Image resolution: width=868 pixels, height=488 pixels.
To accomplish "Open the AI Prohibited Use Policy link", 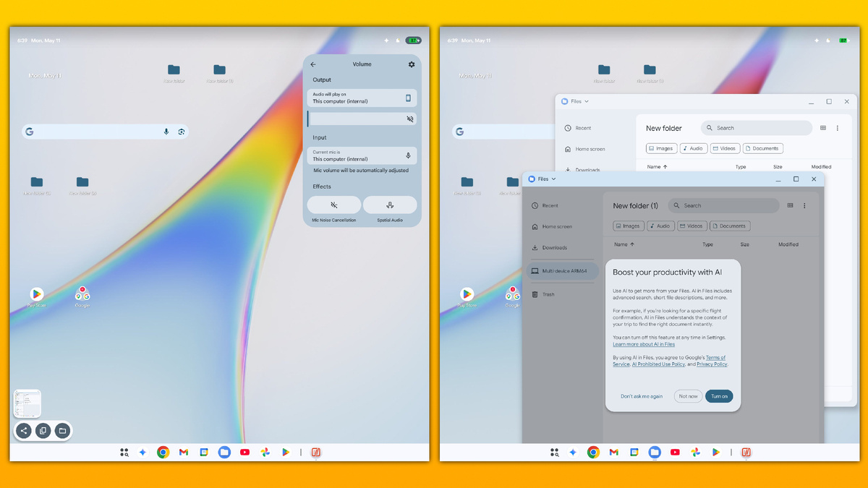I will 658,364.
